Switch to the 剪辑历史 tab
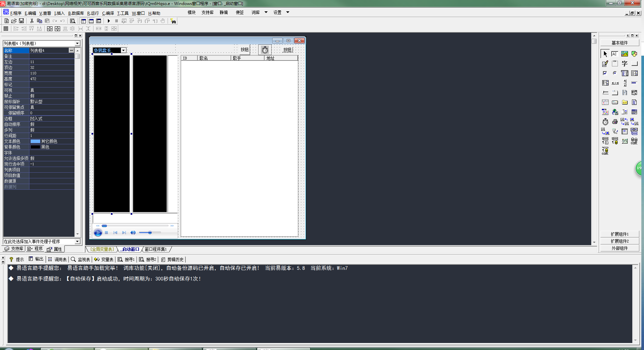Screen dimensions: 644x350 (172, 259)
